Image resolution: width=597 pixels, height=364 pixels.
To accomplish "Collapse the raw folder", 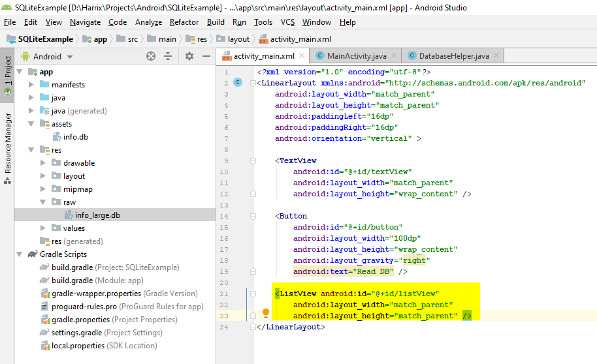I will pyautogui.click(x=42, y=202).
